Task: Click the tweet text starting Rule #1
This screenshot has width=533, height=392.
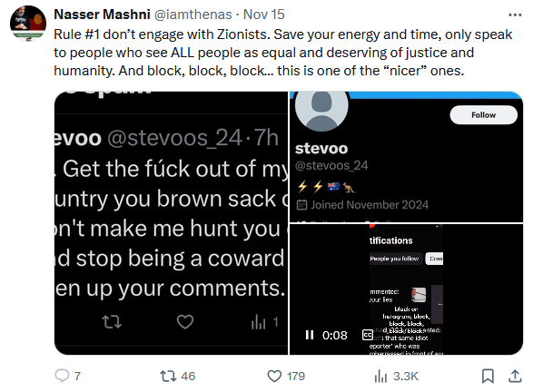Action: [x=282, y=53]
